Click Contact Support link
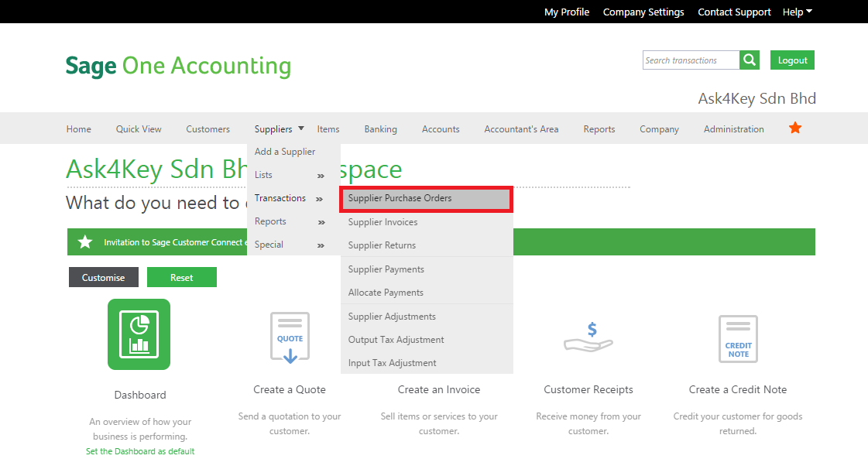 tap(734, 12)
